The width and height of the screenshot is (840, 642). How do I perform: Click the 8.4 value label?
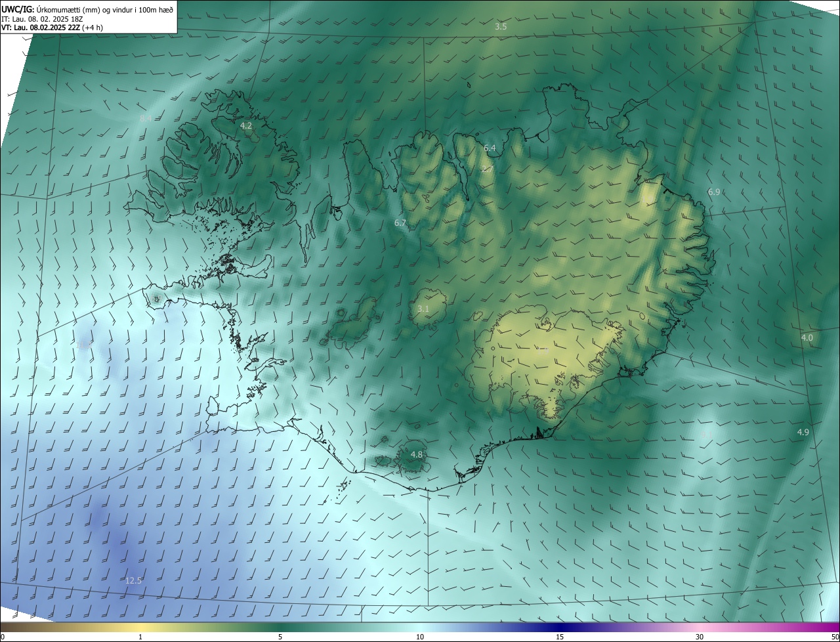coord(146,119)
